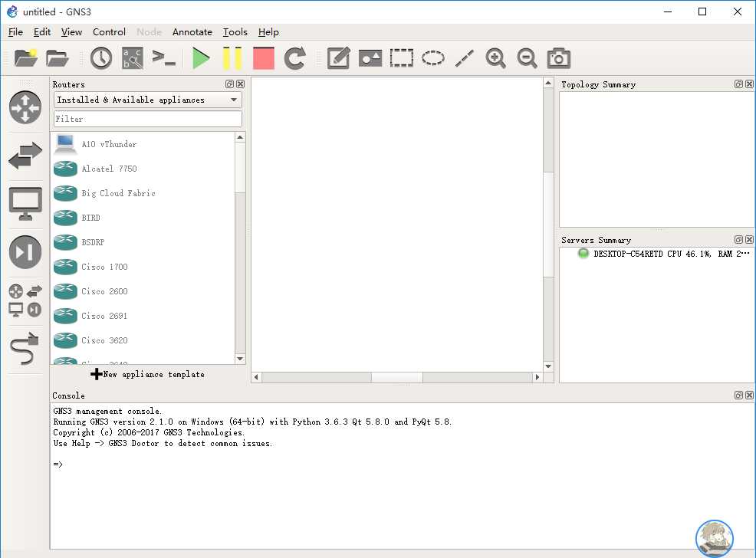Click the Zoom in magnifier
This screenshot has height=558, width=756.
point(495,58)
